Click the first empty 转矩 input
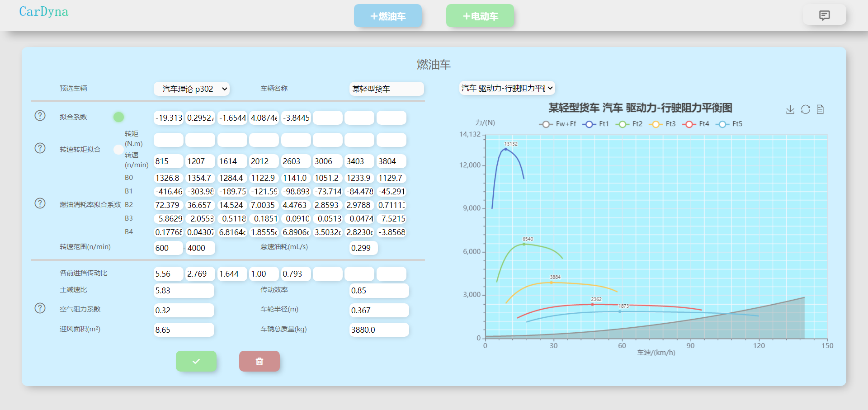868x410 pixels. (x=169, y=140)
